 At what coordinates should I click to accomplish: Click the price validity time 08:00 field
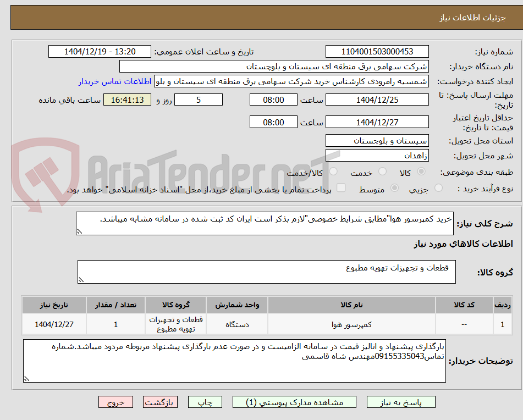(273, 122)
